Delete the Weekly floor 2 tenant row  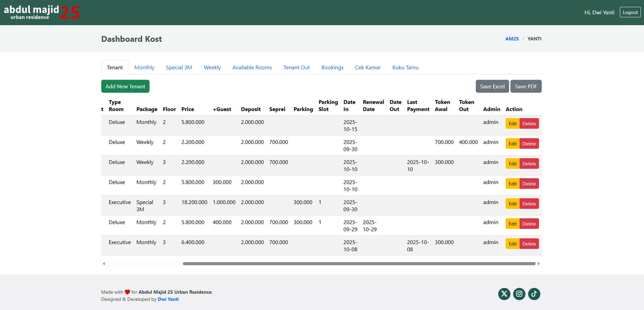coord(529,144)
